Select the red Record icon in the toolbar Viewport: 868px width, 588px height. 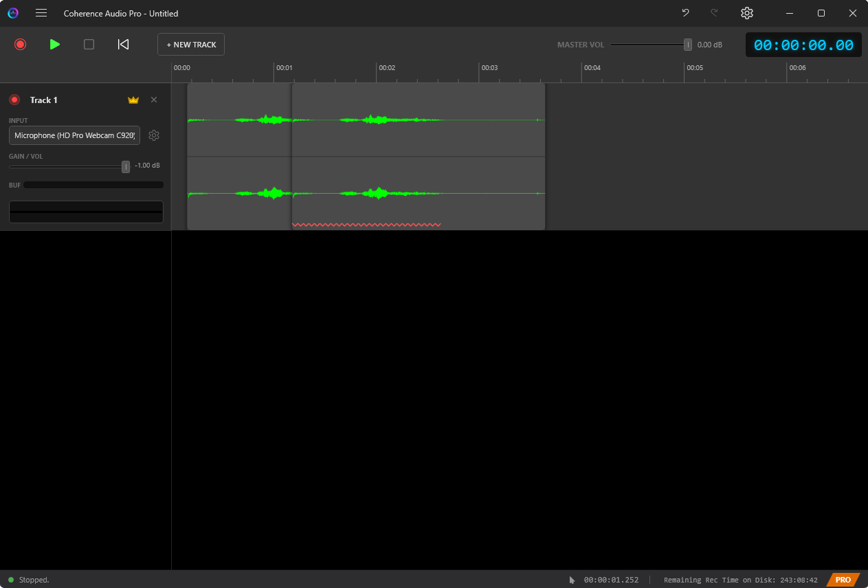point(20,44)
